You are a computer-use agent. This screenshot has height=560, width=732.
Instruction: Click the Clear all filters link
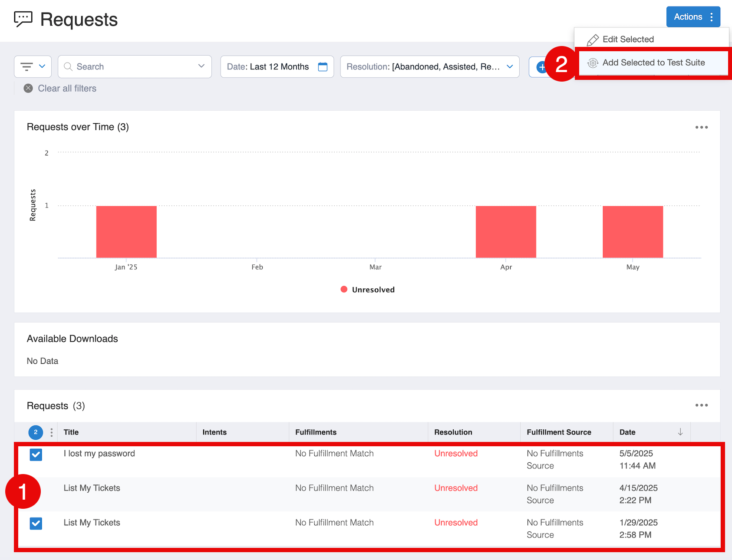[67, 89]
